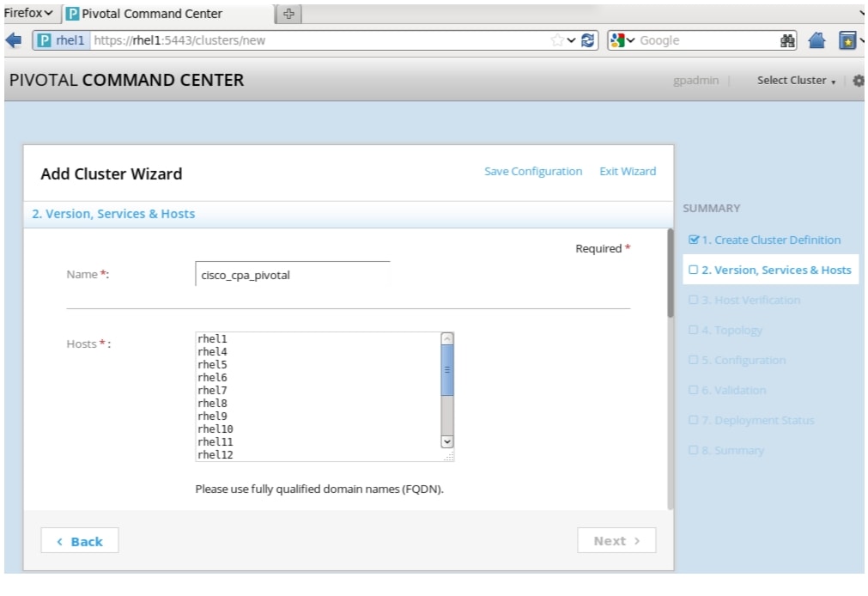868x596 pixels.
Task: Open the Firefox home page icon
Action: point(817,40)
